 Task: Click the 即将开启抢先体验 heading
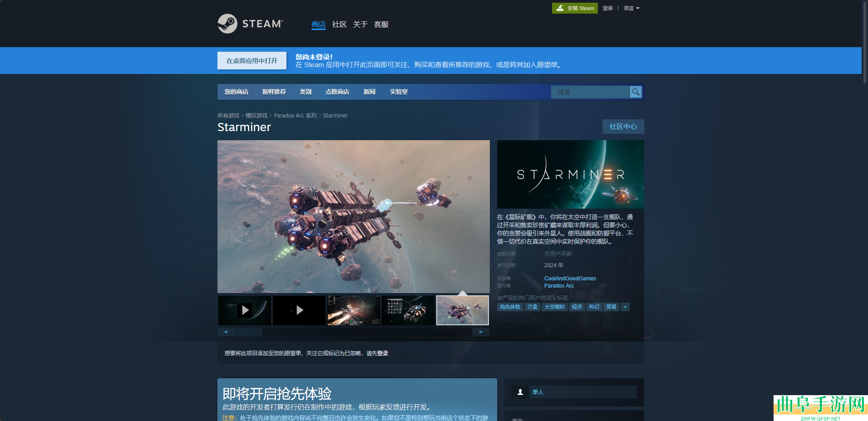pyautogui.click(x=277, y=393)
